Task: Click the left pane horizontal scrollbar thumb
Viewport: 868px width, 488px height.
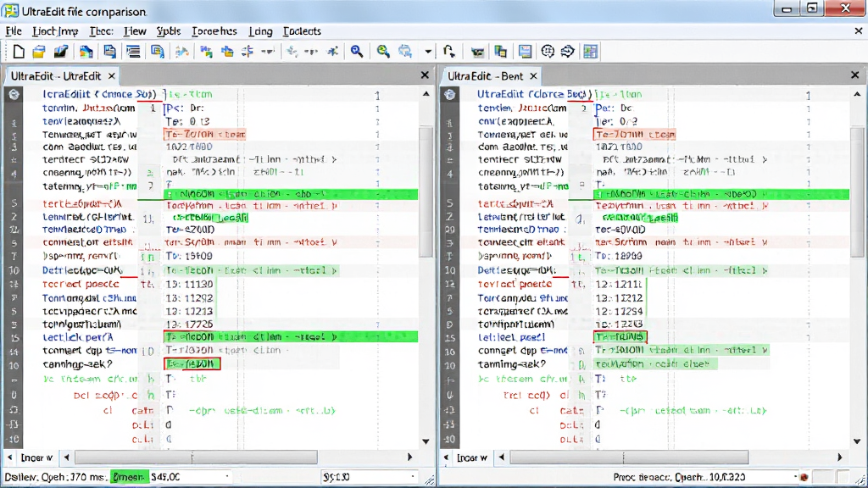Action: 196,457
